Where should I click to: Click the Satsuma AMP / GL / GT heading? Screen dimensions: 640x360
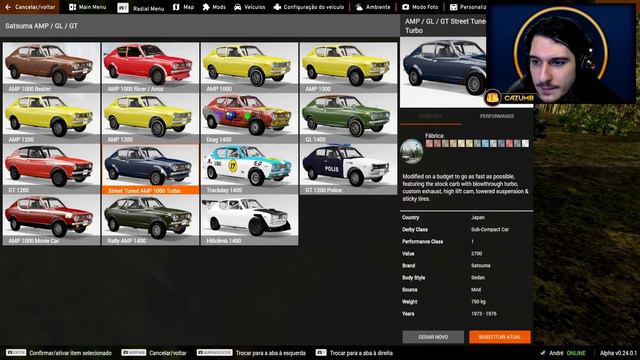pos(41,26)
